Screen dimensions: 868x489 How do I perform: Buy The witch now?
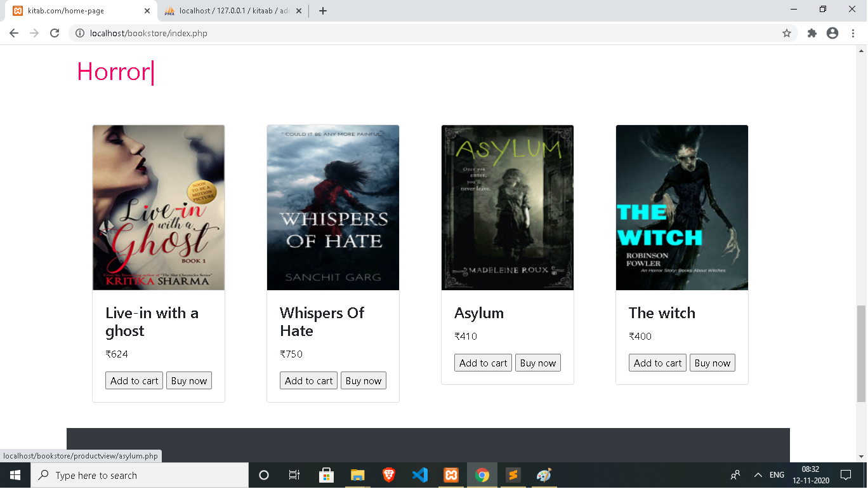712,363
